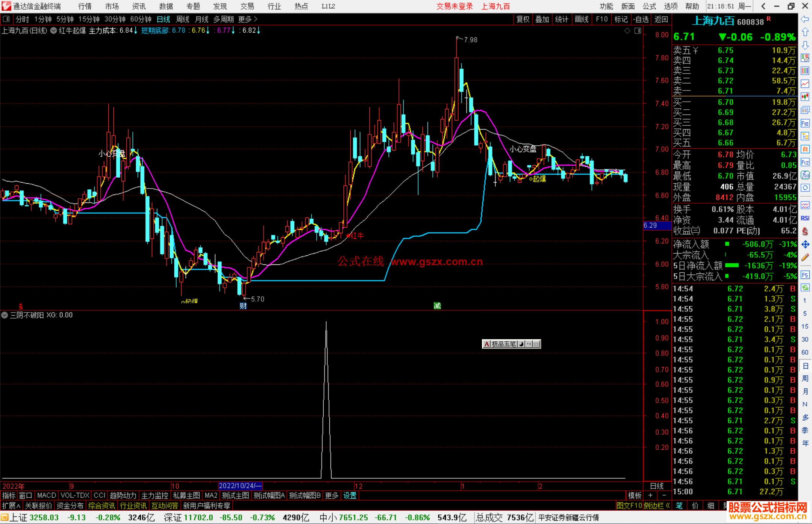Click the trend line chart sidebar icon

(805, 84)
